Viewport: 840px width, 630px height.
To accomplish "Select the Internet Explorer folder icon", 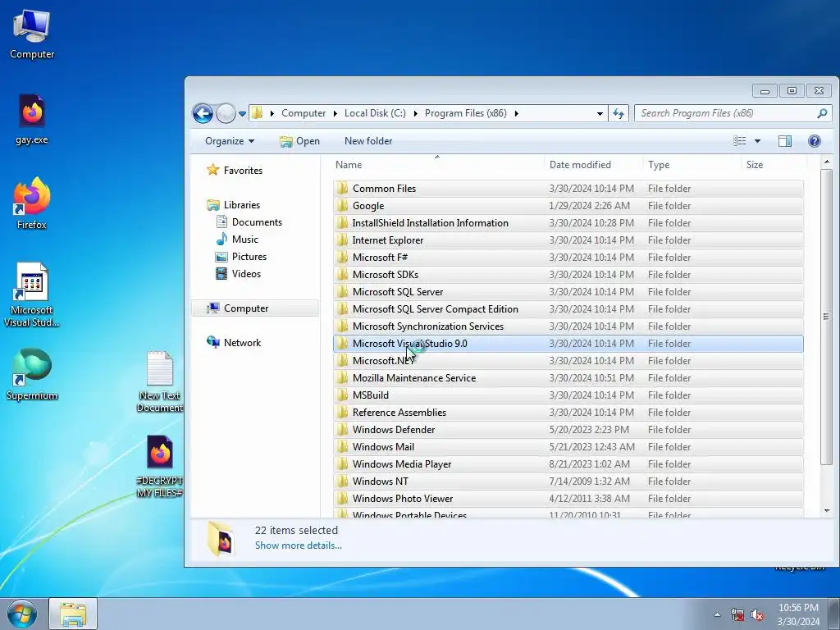I will tap(342, 240).
